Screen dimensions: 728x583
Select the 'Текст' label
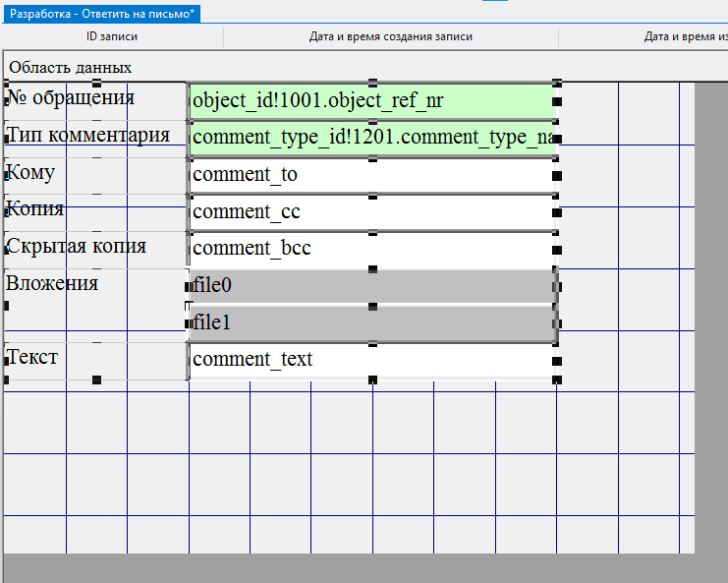tap(32, 357)
